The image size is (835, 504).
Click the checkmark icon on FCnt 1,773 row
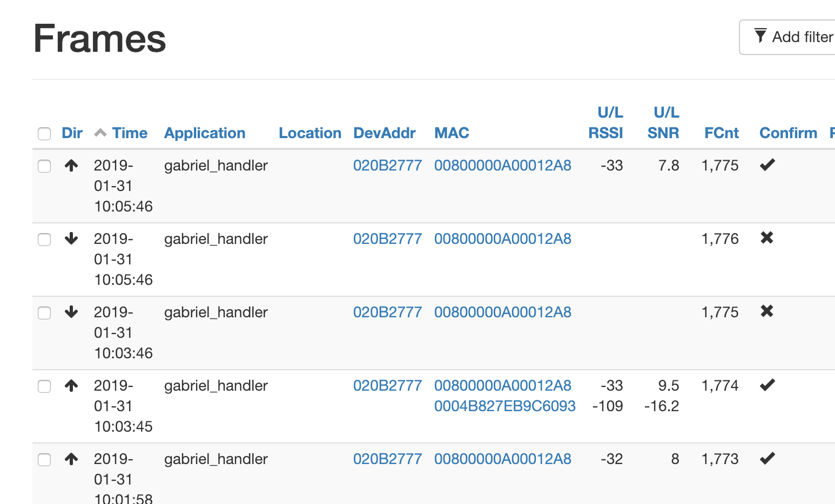click(767, 458)
